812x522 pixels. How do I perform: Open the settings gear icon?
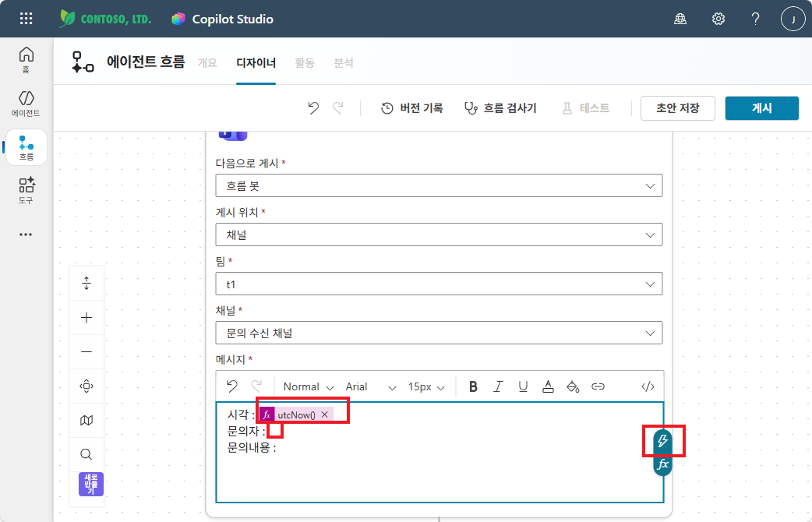pyautogui.click(x=718, y=19)
